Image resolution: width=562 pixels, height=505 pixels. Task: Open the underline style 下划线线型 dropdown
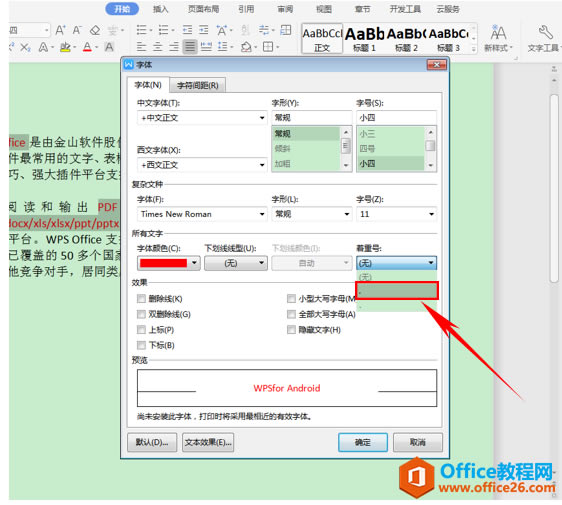point(236,263)
